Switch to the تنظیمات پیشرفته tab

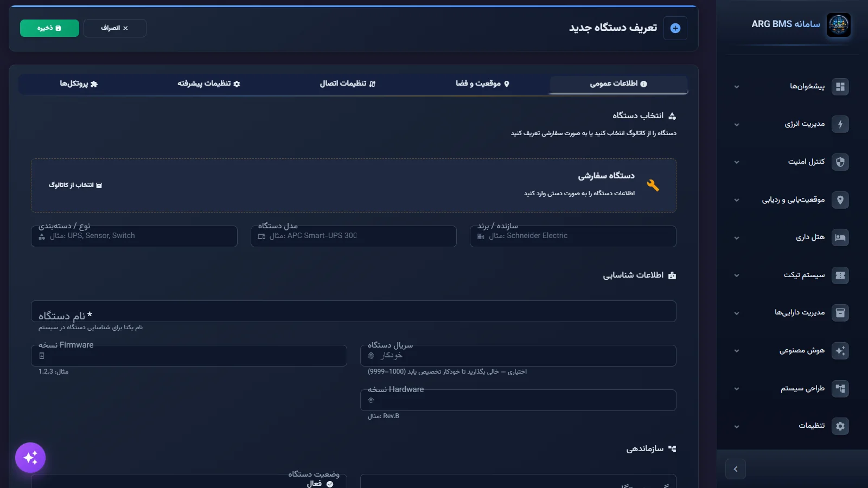pyautogui.click(x=209, y=84)
